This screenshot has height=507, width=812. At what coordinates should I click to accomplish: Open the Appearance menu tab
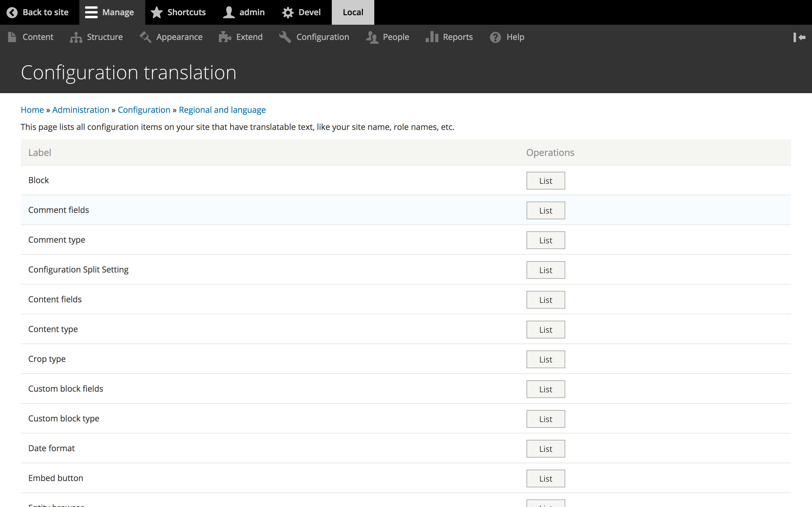180,37
